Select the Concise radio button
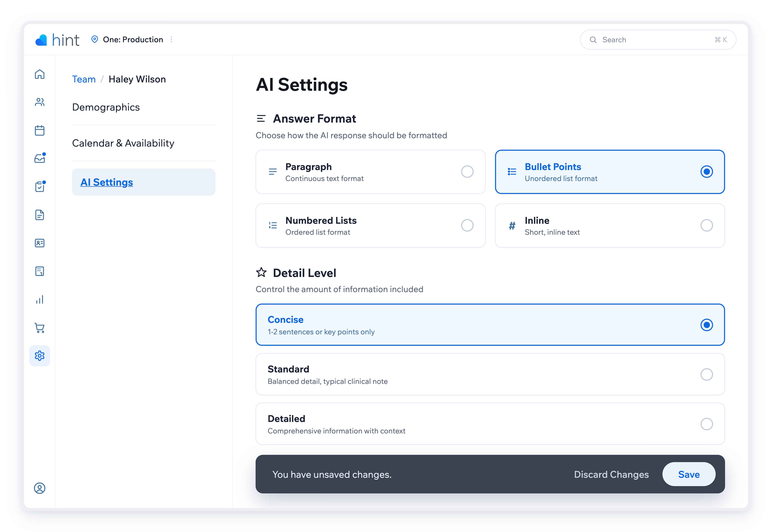 coord(706,325)
